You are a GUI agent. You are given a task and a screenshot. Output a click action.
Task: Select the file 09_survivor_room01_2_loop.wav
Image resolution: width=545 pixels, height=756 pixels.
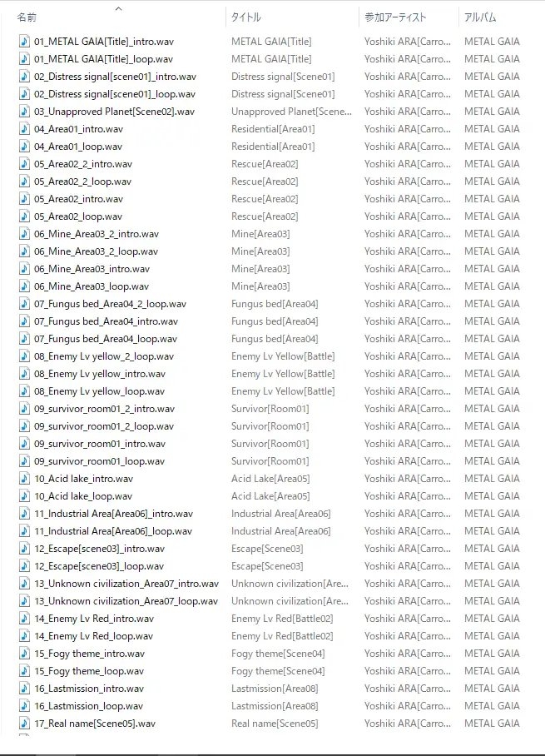104,426
